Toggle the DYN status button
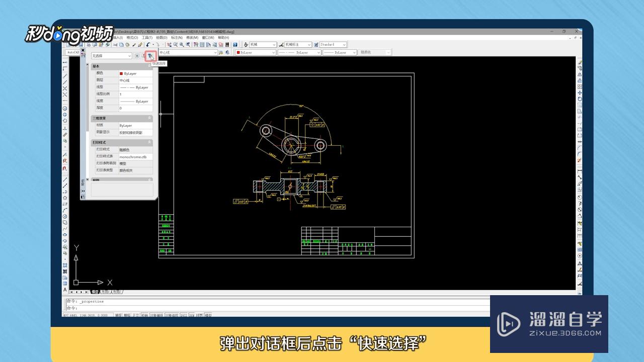644x362 pixels. point(192,315)
